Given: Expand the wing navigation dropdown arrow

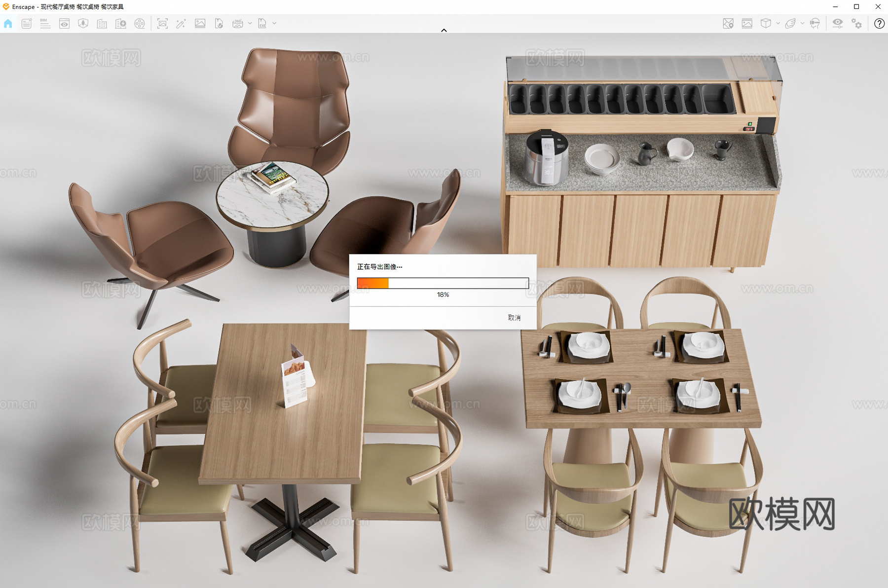Looking at the screenshot, I should (803, 23).
